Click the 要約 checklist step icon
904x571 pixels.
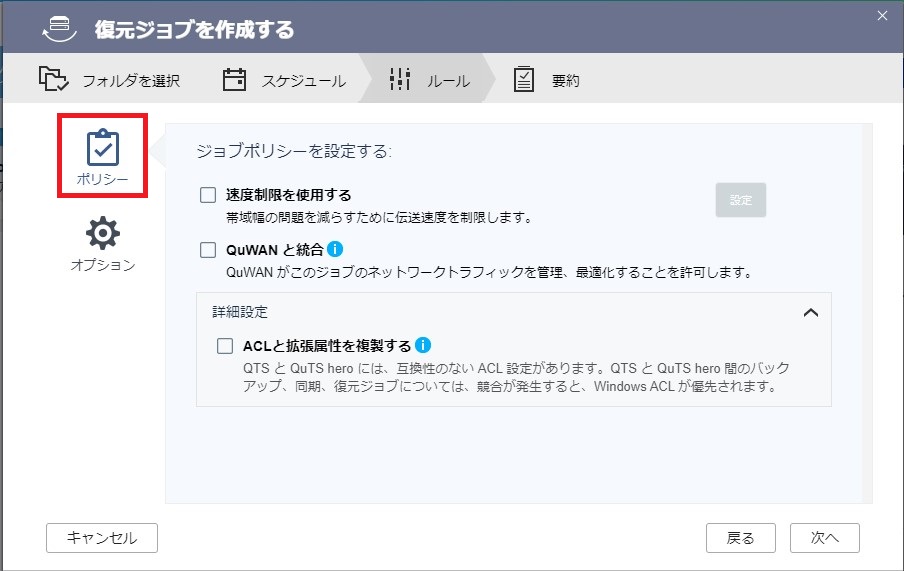(x=523, y=80)
